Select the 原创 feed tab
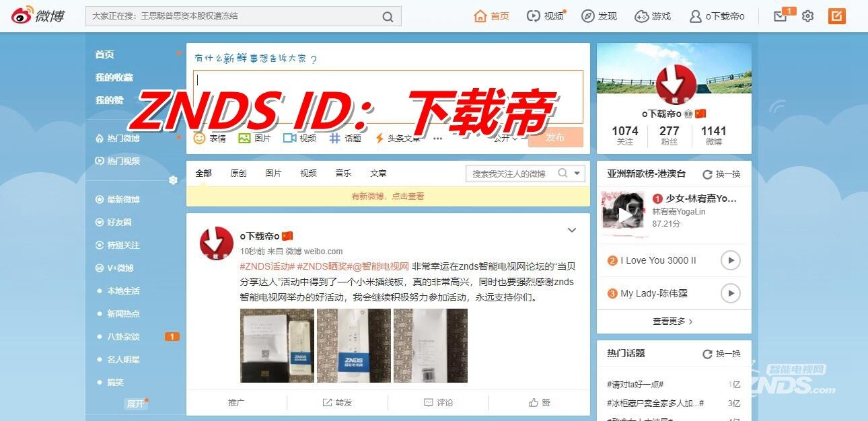Viewport: 868px width, 421px height. point(239,174)
